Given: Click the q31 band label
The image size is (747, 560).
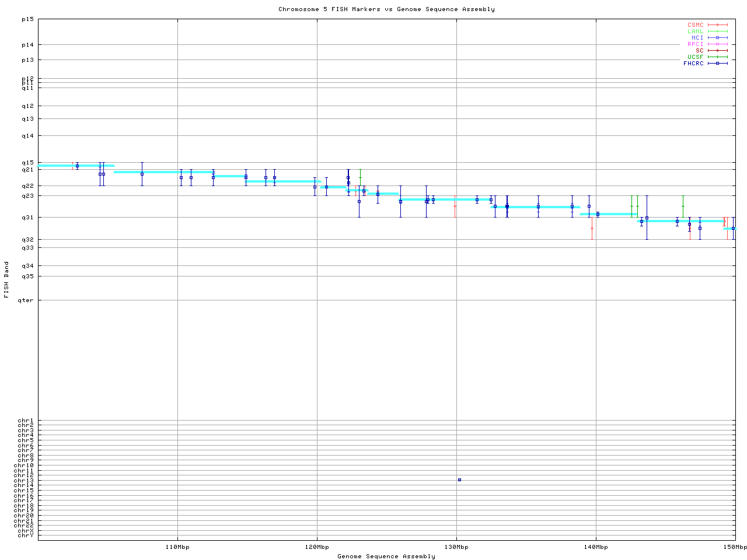Looking at the screenshot, I should 28,218.
